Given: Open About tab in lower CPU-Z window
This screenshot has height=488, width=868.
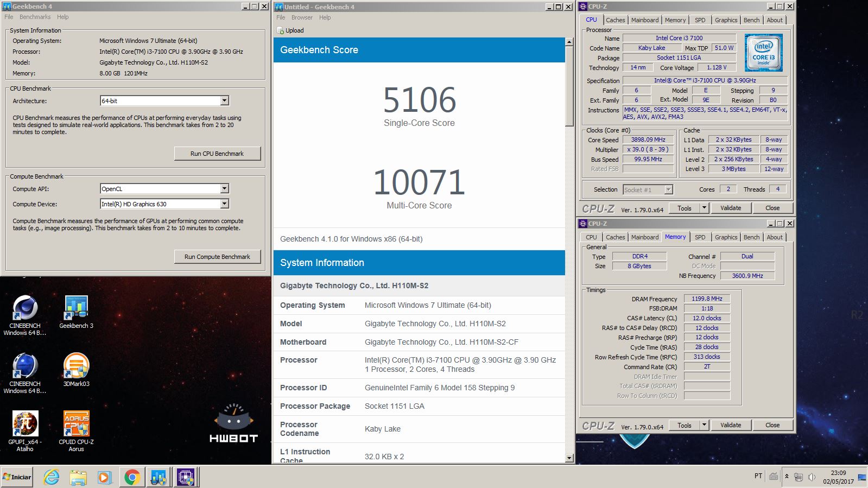Looking at the screenshot, I should click(x=775, y=237).
